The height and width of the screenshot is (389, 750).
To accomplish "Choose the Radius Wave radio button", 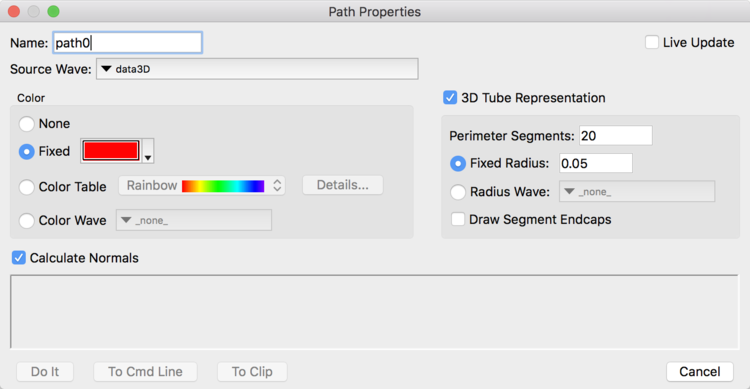I will pyautogui.click(x=458, y=192).
